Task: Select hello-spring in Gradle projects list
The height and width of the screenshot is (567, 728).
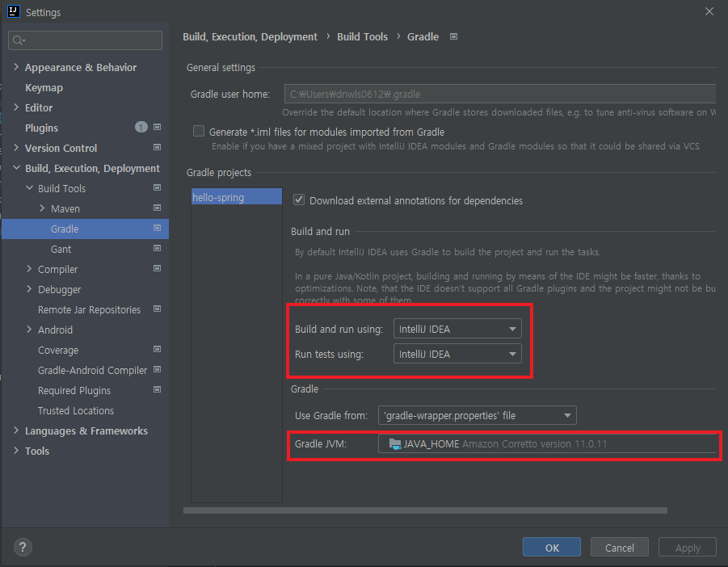Action: pyautogui.click(x=236, y=197)
